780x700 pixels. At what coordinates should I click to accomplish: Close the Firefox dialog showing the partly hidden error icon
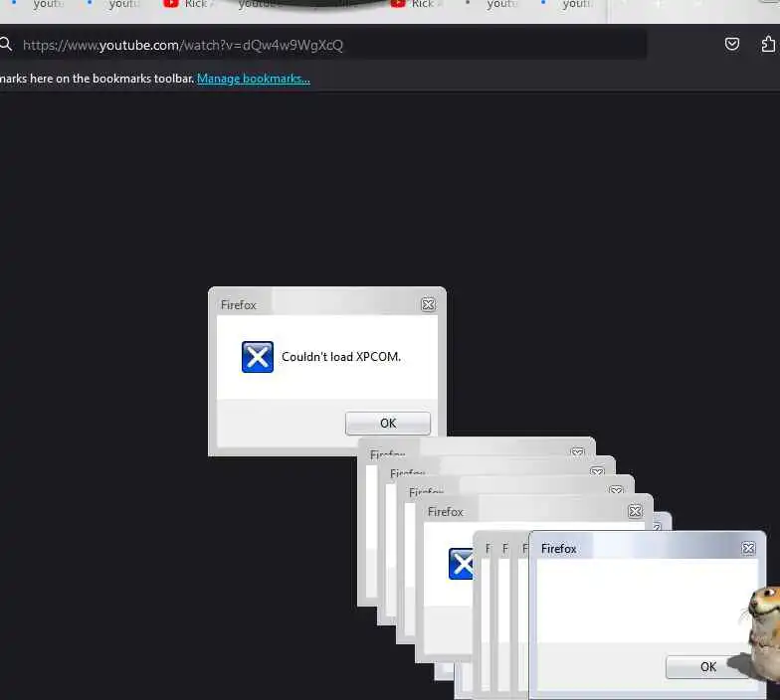[x=635, y=511]
